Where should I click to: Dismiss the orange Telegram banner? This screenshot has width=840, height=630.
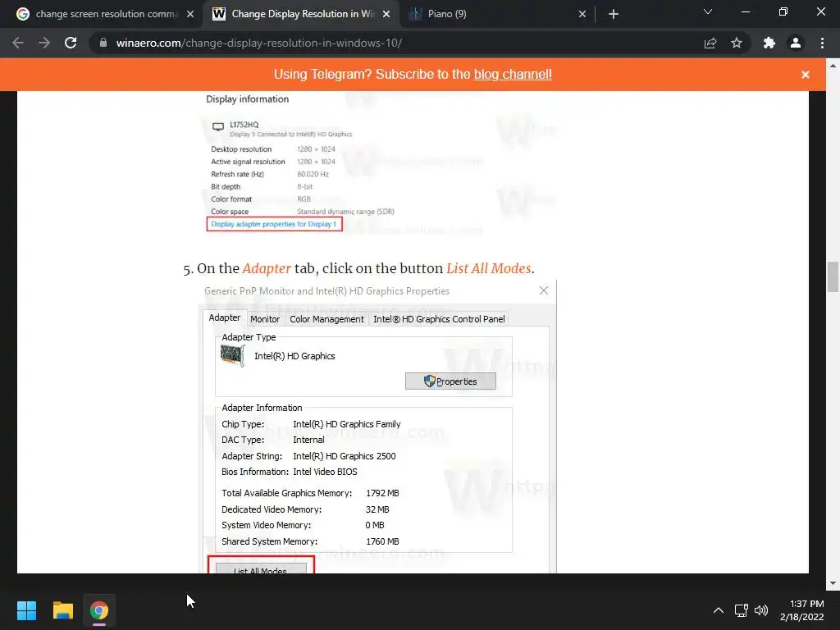point(806,75)
